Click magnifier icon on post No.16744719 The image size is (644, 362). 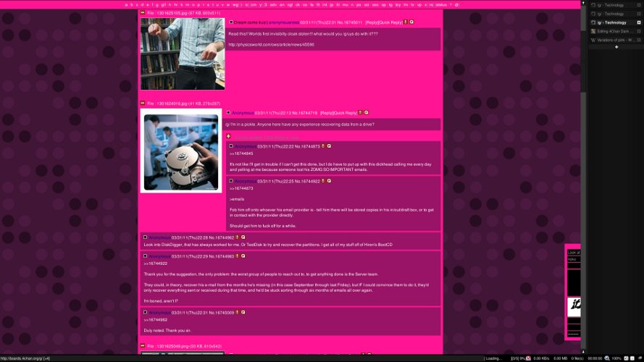(x=367, y=112)
